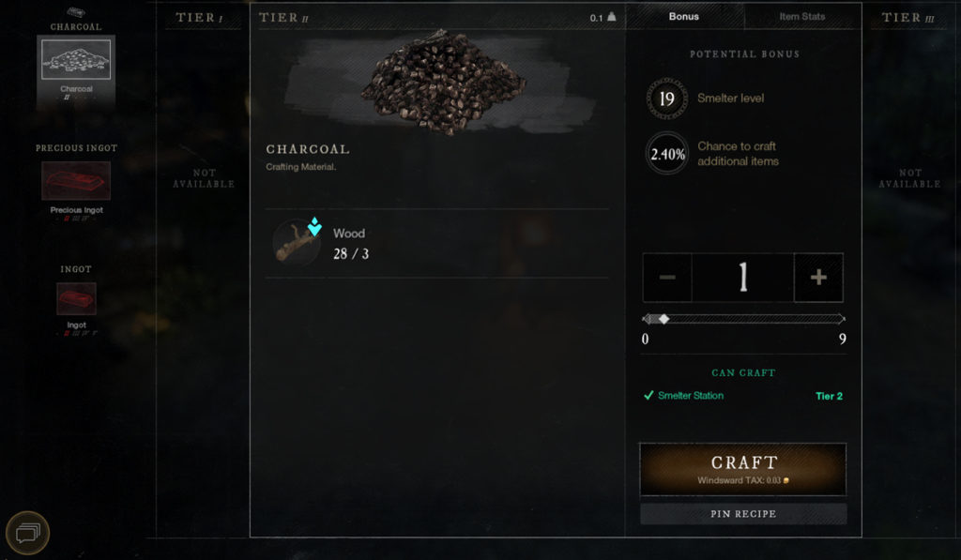
Task: Click the Wood ingredient icon
Action: point(297,242)
